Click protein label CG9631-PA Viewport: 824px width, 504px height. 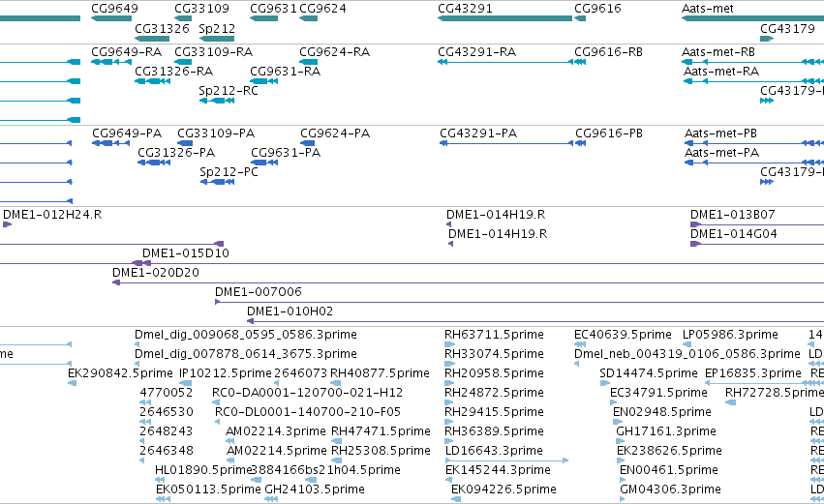[286, 153]
